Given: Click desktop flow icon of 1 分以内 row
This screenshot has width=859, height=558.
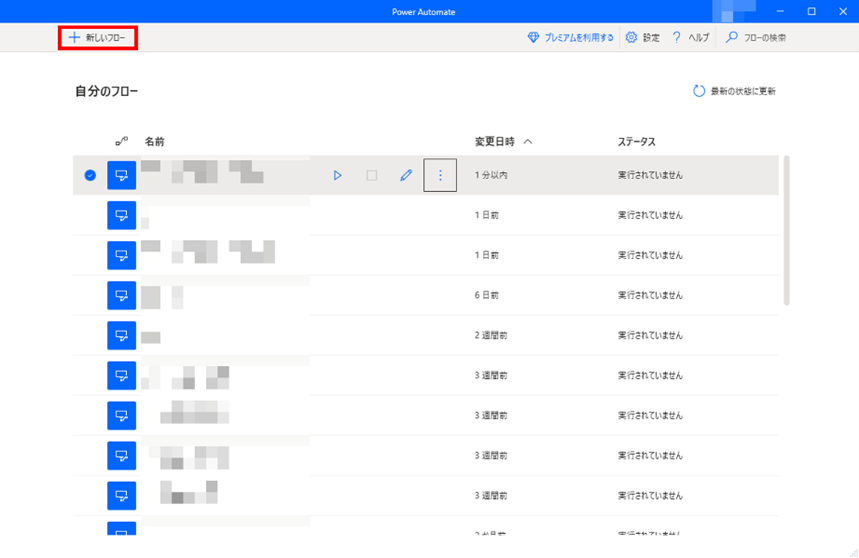Looking at the screenshot, I should 122,175.
